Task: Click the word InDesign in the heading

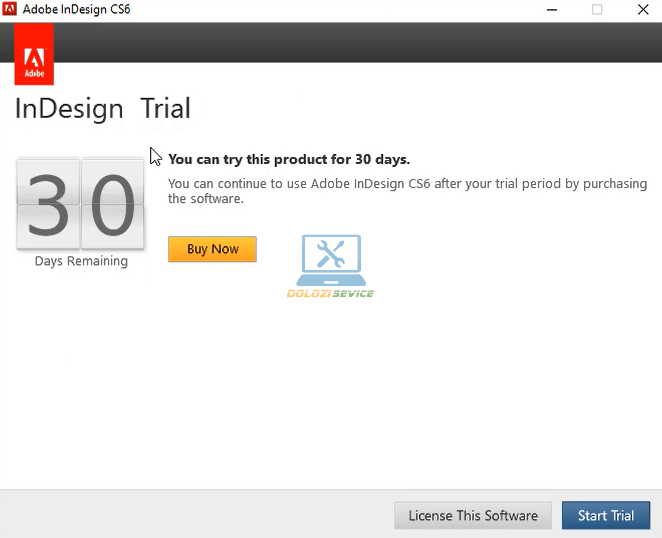Action: 69,108
